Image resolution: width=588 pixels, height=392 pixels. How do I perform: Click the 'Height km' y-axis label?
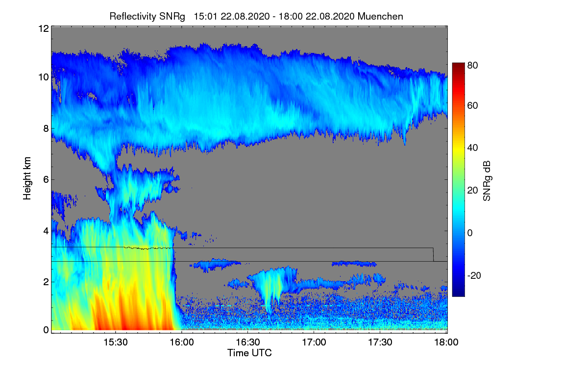27,178
